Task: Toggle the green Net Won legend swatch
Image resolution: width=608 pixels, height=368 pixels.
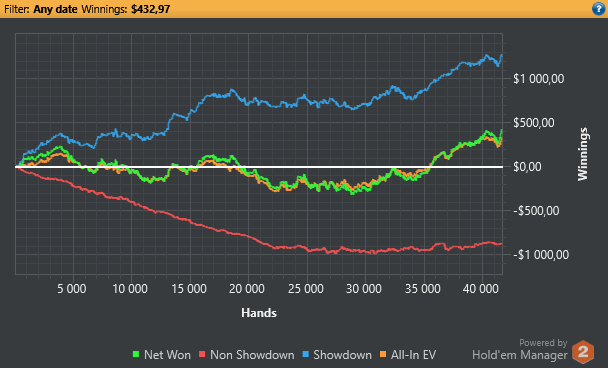Action: (136, 354)
